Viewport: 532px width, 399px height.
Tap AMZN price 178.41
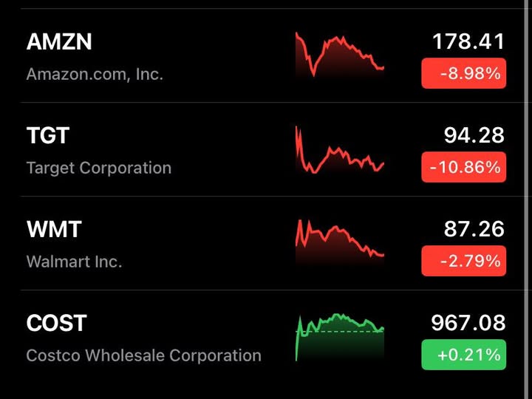point(468,41)
